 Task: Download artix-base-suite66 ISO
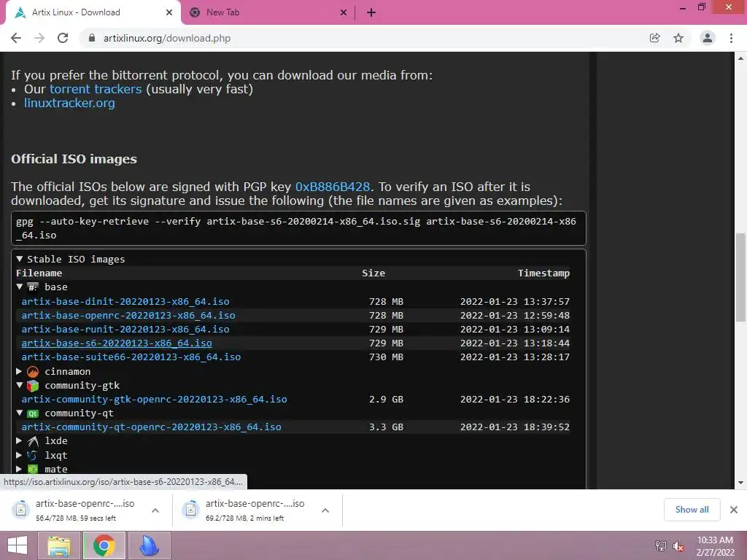pyautogui.click(x=131, y=357)
